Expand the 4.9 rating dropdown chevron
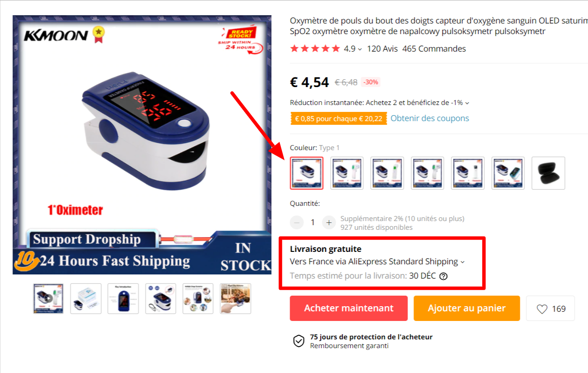The image size is (588, 373). [360, 49]
